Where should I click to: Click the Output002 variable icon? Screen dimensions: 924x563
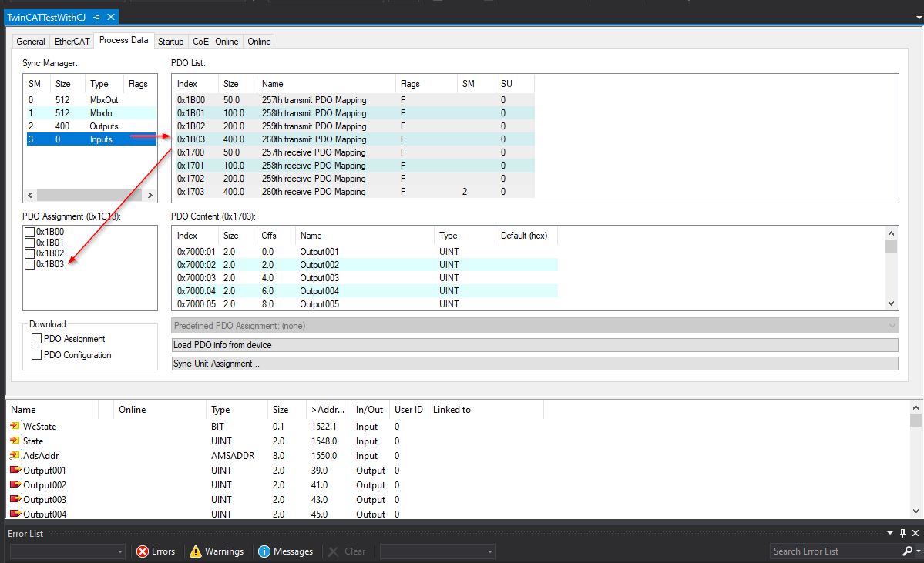tap(15, 484)
